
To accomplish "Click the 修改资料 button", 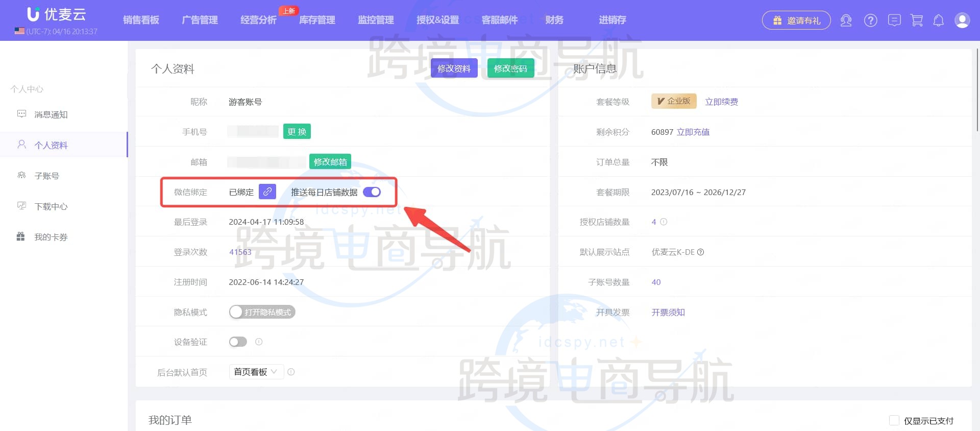I will 454,68.
